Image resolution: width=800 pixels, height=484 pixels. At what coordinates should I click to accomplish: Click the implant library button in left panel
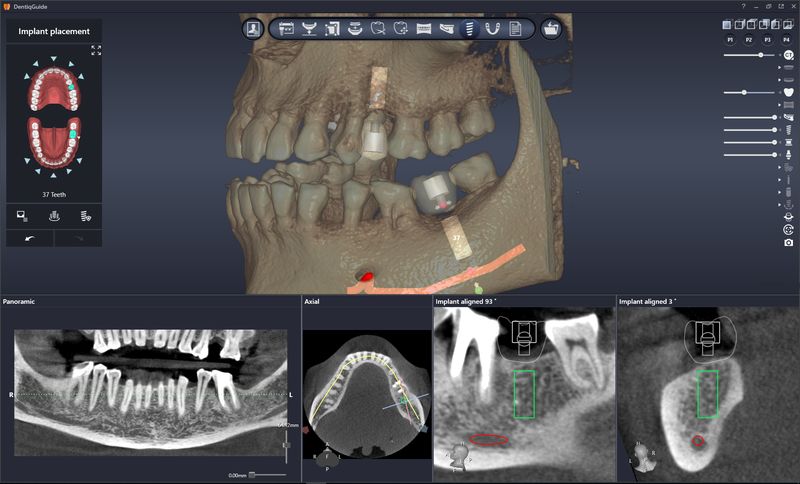coord(55,214)
